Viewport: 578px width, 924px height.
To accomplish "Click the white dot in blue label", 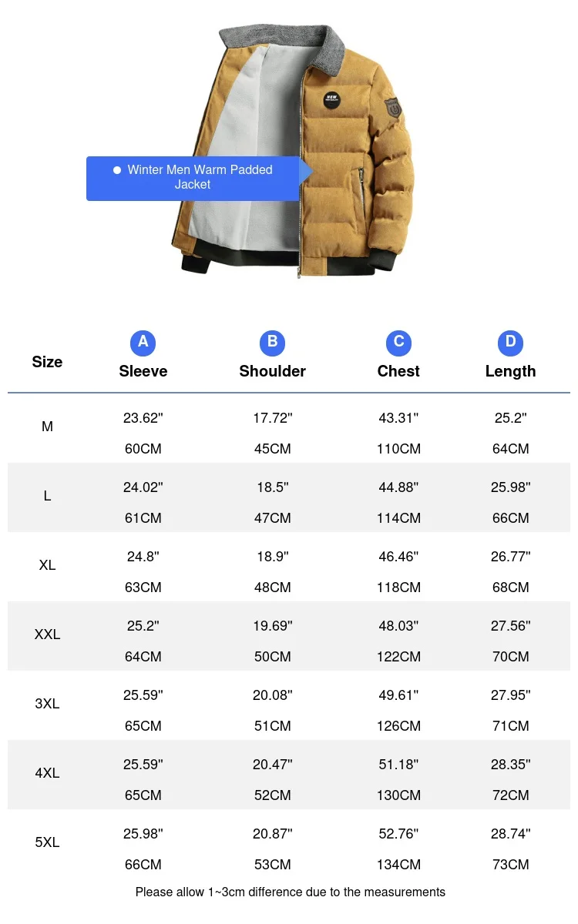I will click(117, 170).
